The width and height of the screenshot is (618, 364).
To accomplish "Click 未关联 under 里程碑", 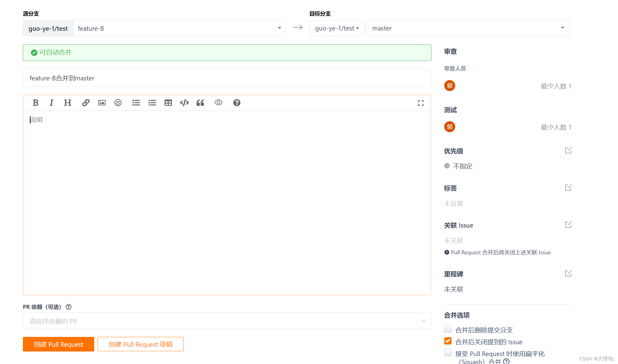I will tap(454, 289).
